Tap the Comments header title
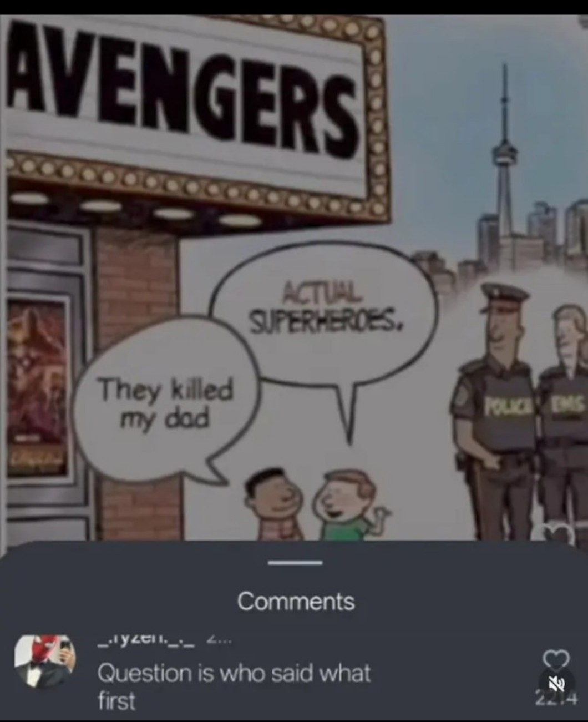588x722 pixels. click(296, 601)
